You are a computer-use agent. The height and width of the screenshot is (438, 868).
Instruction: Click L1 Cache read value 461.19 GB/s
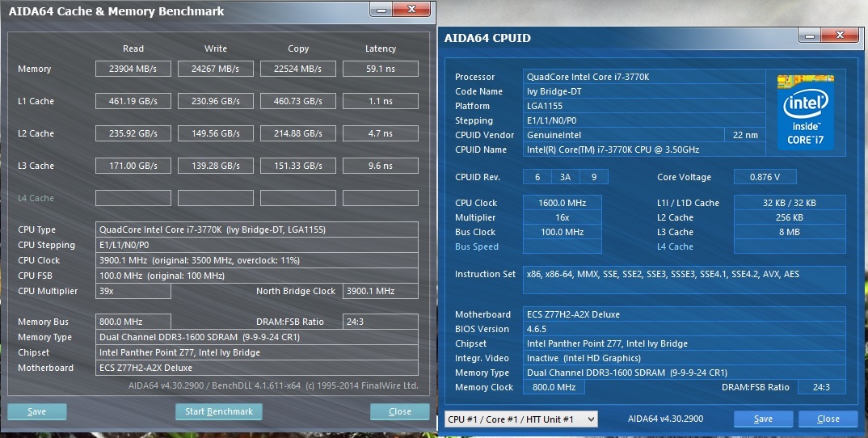[133, 101]
